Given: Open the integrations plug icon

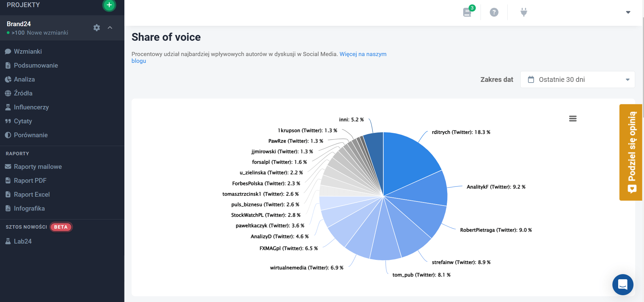Looking at the screenshot, I should click(524, 13).
